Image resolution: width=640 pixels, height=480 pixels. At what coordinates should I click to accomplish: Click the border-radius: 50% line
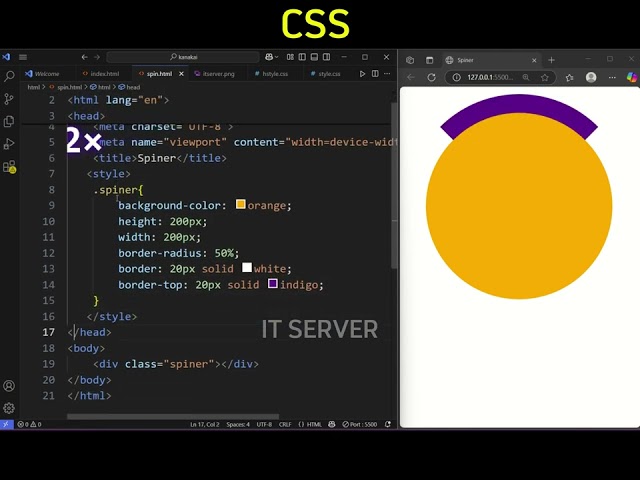tap(178, 253)
